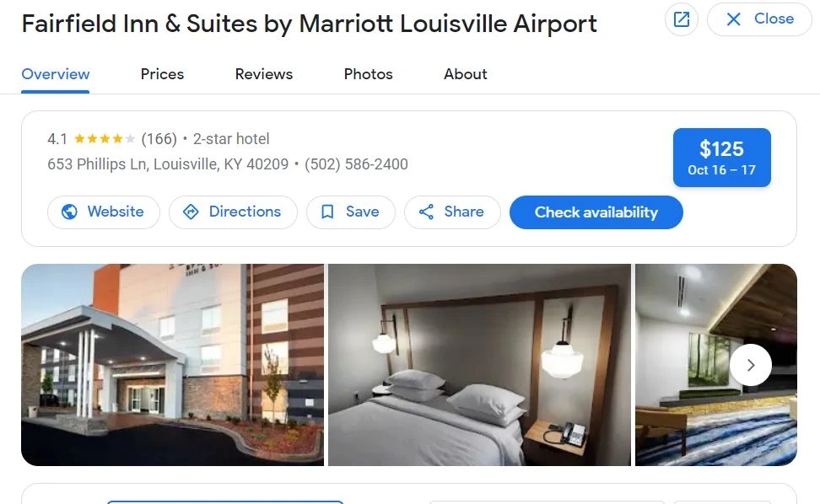
Task: Open the 166 reviews count link
Action: pos(159,139)
